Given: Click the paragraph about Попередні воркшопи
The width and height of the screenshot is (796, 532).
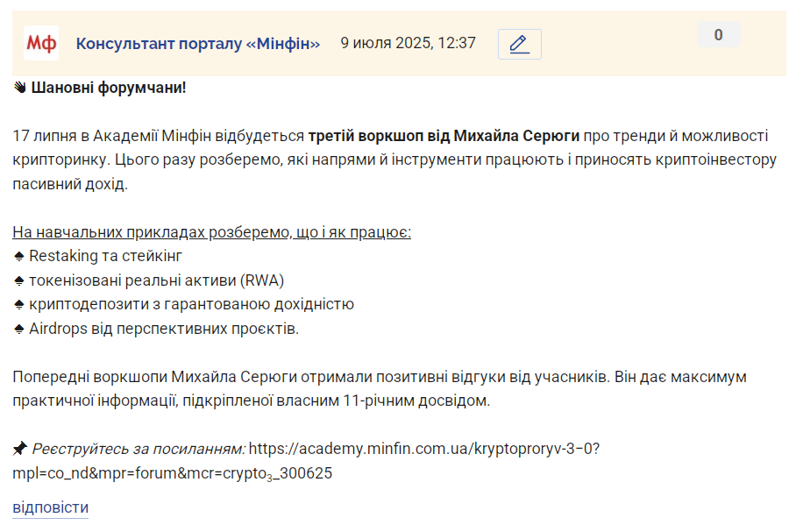Looking at the screenshot, I should coord(380,389).
